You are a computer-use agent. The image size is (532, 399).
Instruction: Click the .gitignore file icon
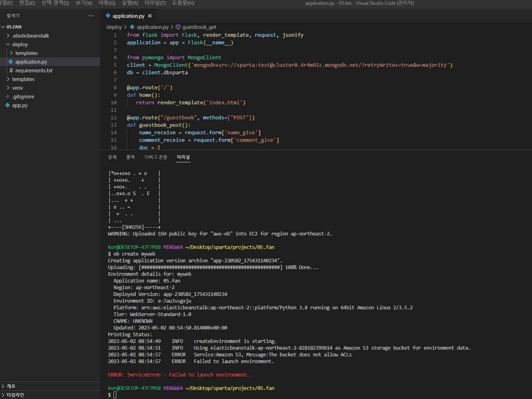8,96
